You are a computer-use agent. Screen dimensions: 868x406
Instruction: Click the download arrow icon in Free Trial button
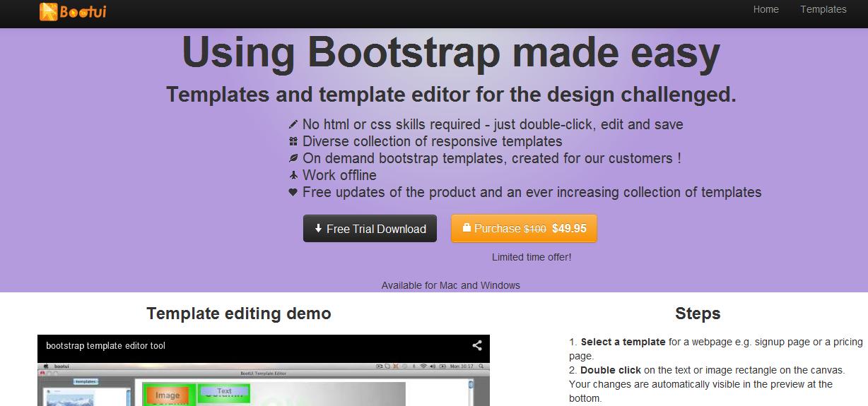point(319,228)
